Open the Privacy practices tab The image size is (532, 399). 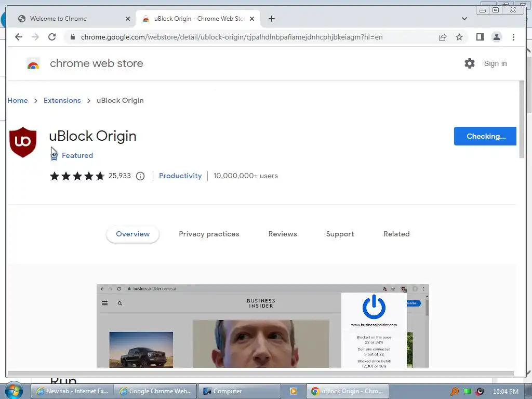click(x=209, y=234)
